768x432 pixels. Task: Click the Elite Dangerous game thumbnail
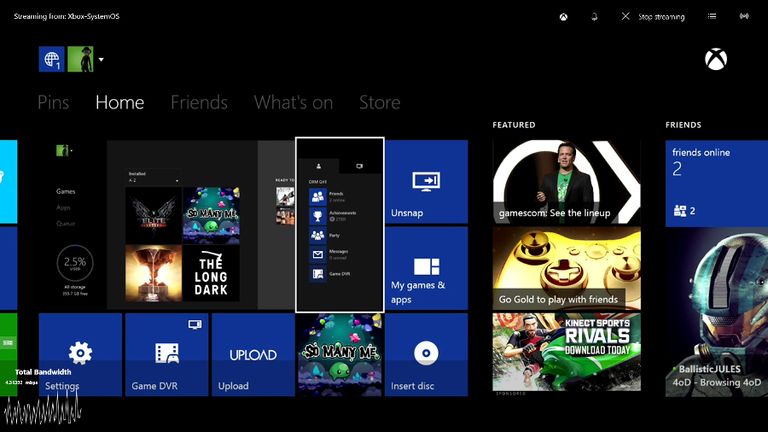tap(153, 216)
